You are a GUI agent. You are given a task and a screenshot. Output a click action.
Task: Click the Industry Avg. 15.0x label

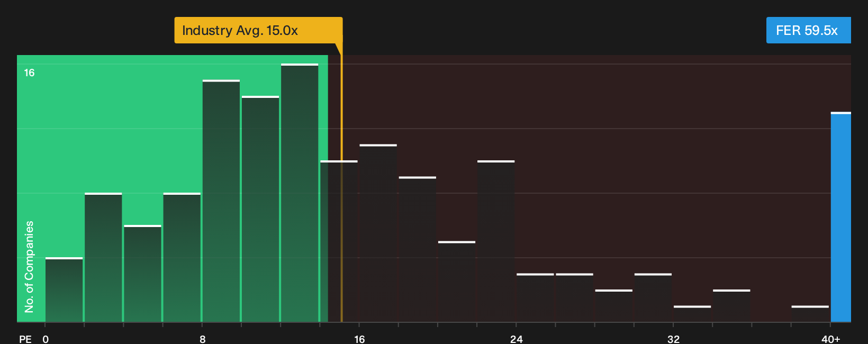tap(258, 30)
